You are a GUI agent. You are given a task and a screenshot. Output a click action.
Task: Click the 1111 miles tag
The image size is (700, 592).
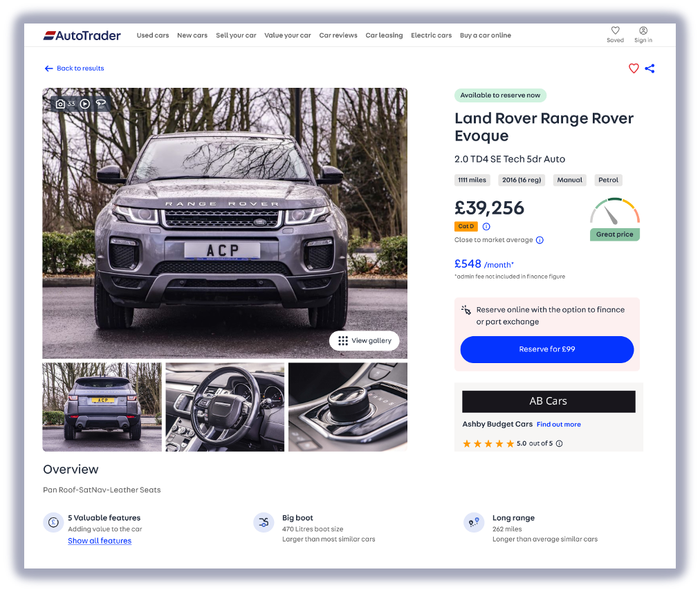coord(472,180)
